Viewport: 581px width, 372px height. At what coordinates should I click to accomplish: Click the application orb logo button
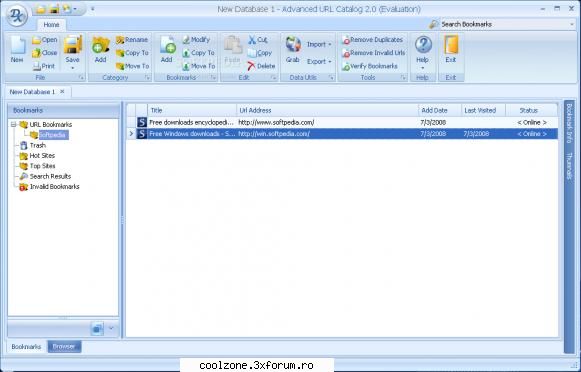(17, 15)
